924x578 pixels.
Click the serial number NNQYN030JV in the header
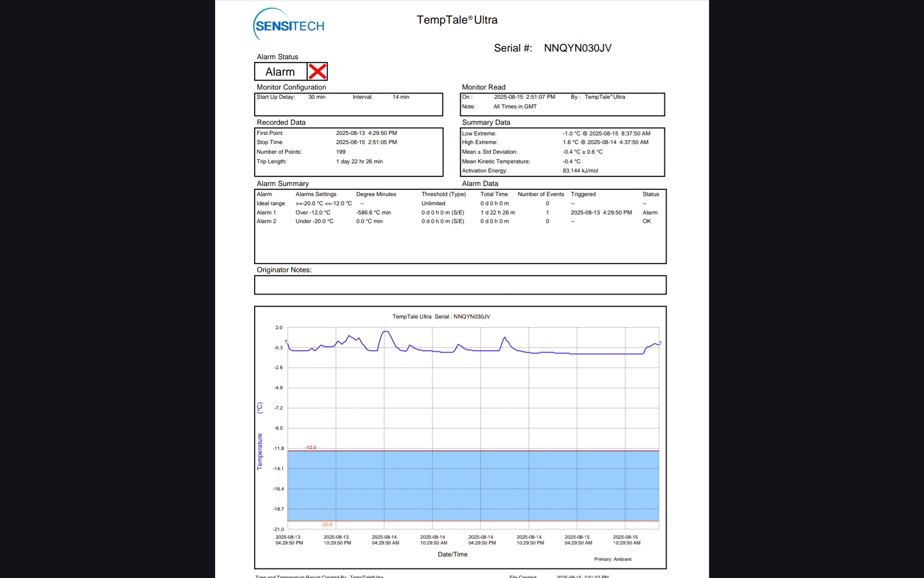coord(577,48)
